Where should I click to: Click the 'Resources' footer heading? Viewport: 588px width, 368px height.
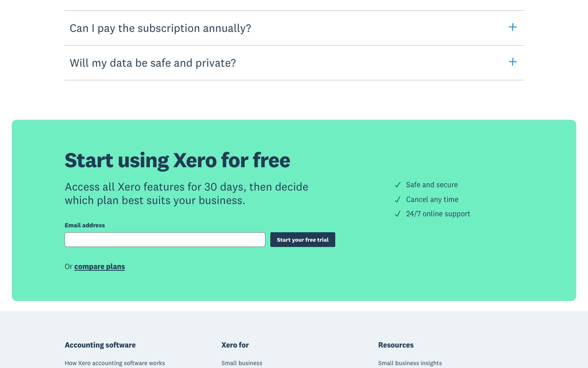396,345
